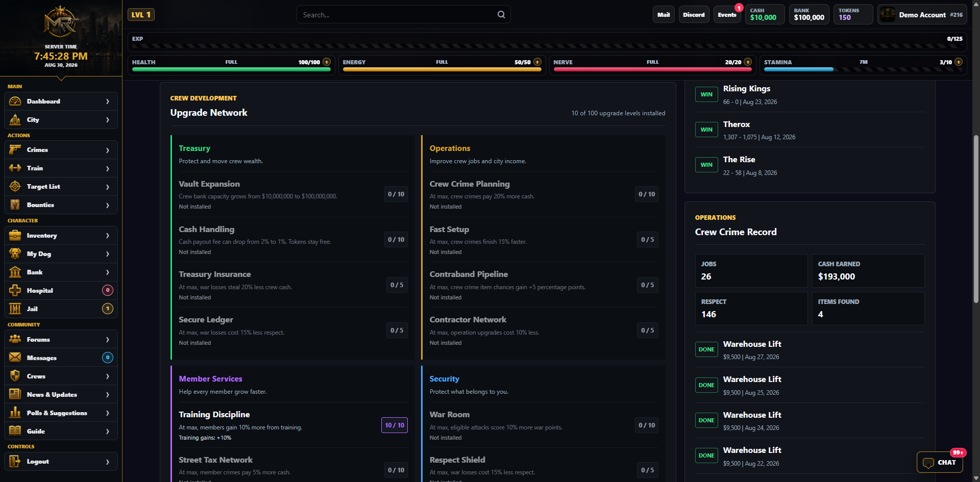
Task: Click the Tokens 150 balance
Action: point(853,14)
